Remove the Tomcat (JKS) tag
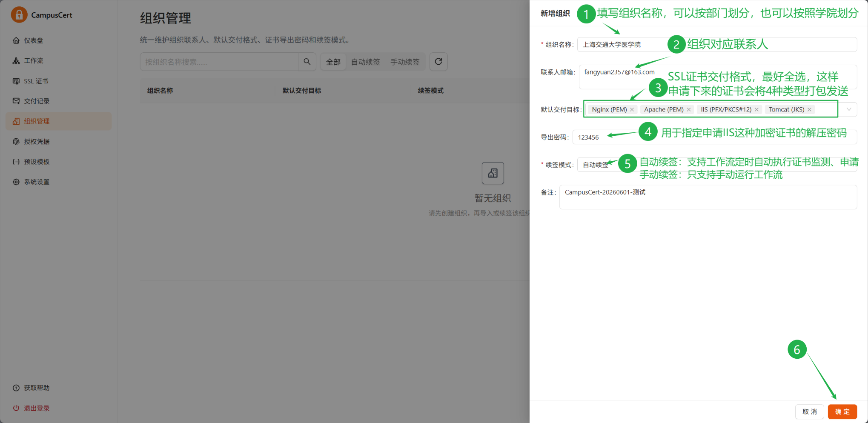The image size is (868, 423). tap(809, 110)
